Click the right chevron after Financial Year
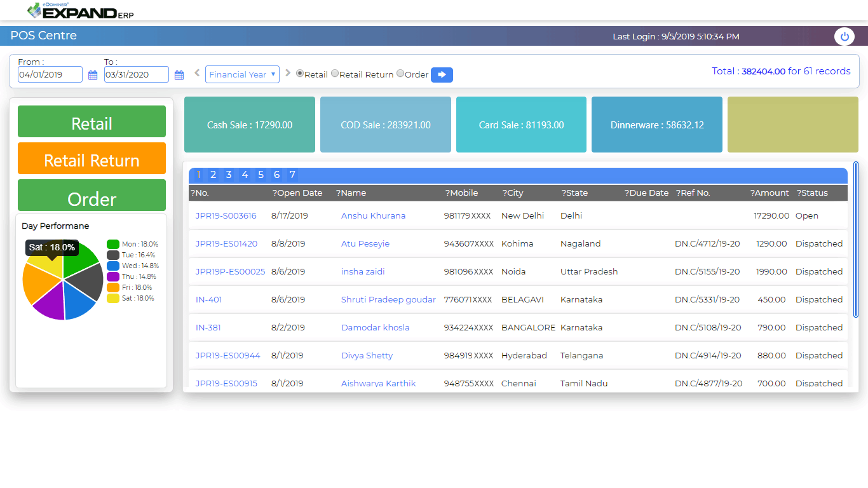This screenshot has height=488, width=868. click(288, 73)
